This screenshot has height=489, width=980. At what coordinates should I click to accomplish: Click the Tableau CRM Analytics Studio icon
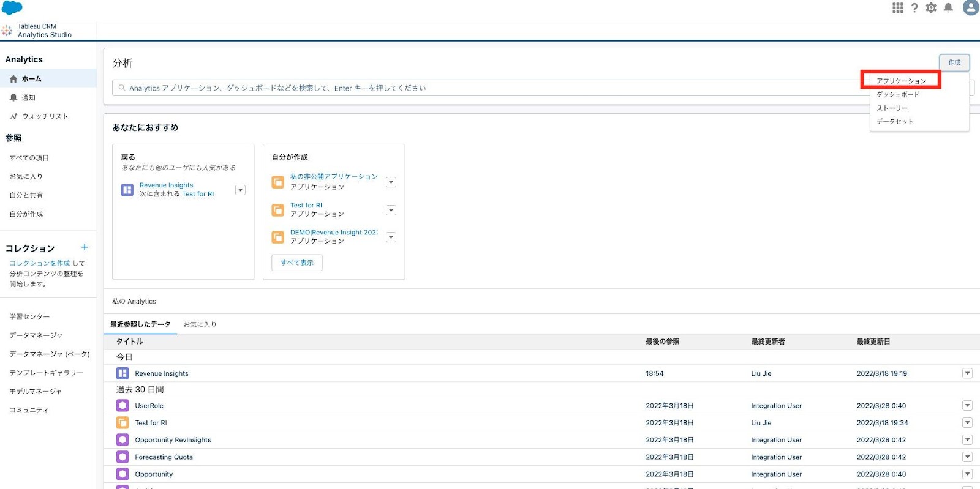(7, 31)
